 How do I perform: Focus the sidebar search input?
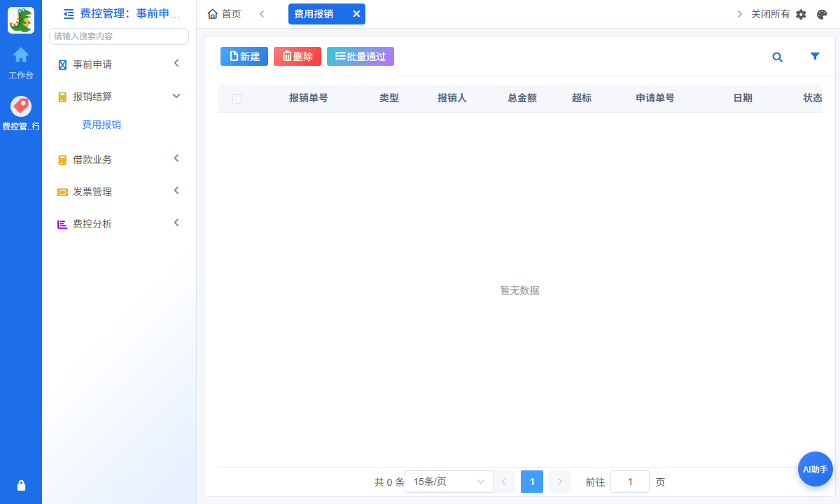(119, 36)
